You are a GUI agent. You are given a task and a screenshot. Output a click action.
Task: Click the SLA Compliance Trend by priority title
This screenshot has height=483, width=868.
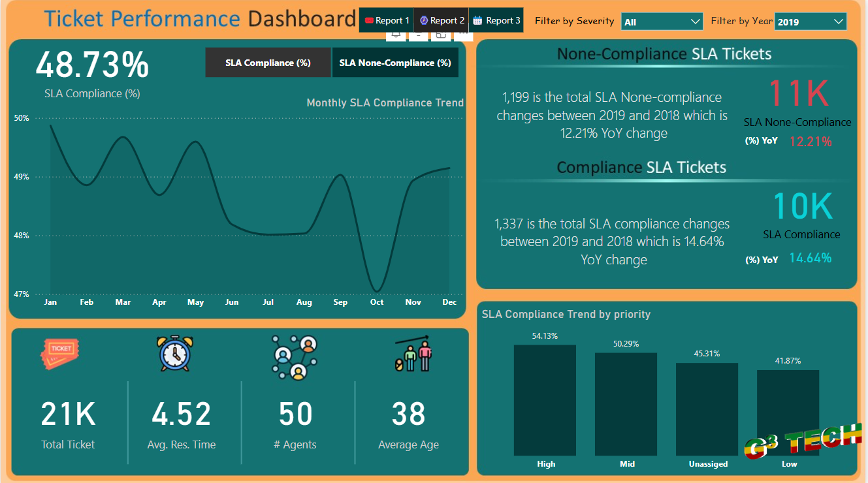click(566, 314)
